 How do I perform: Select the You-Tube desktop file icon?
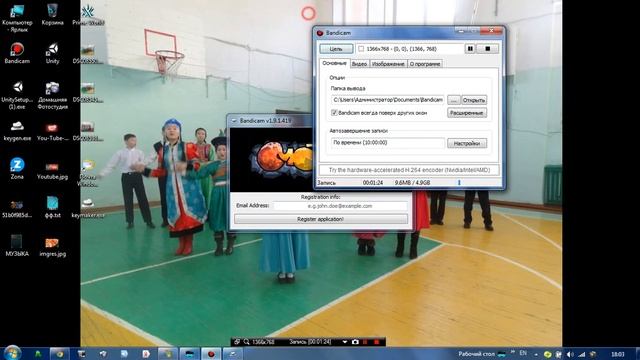(52, 131)
